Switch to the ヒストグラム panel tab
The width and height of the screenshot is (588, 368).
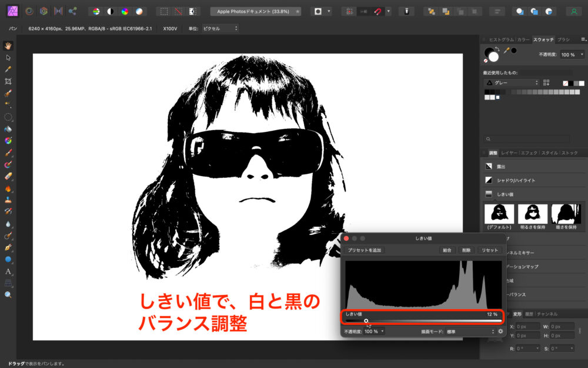[501, 39]
